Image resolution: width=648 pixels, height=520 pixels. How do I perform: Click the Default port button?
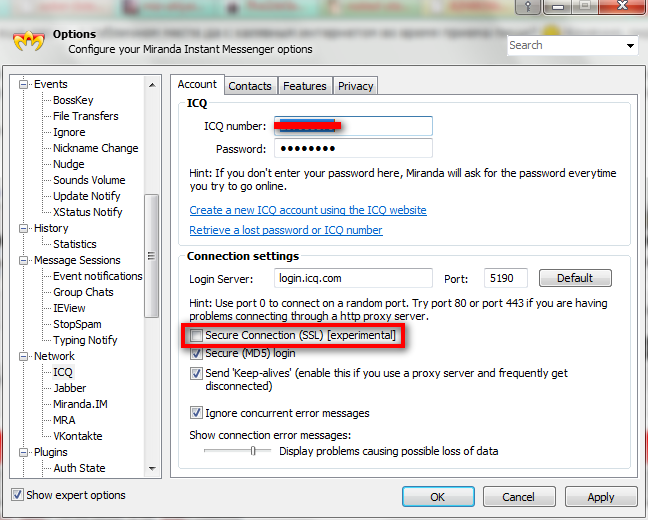pyautogui.click(x=575, y=278)
